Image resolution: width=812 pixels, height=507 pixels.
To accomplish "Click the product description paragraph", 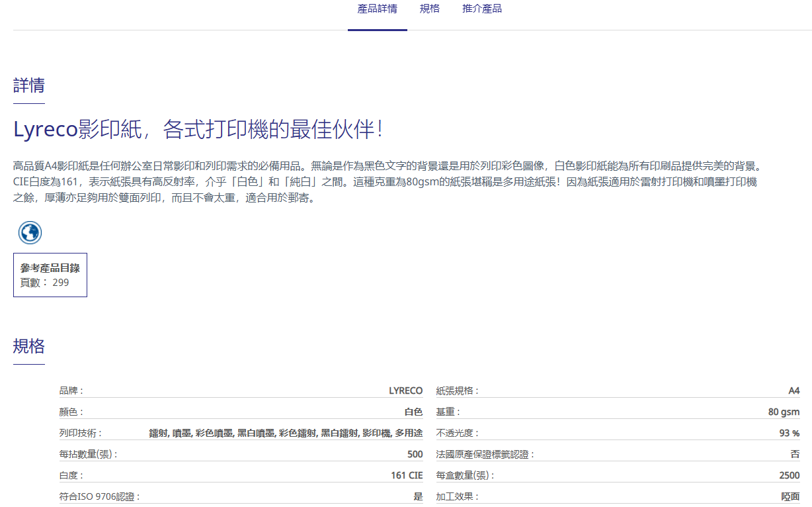I will pyautogui.click(x=389, y=181).
